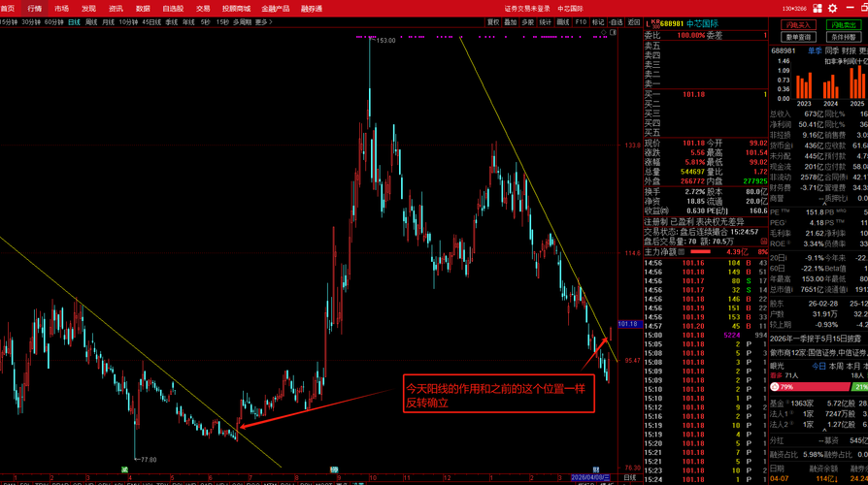Image resolution: width=868 pixels, height=485 pixels.
Task: Click 证券交易未登录 login link
Action: tap(527, 9)
